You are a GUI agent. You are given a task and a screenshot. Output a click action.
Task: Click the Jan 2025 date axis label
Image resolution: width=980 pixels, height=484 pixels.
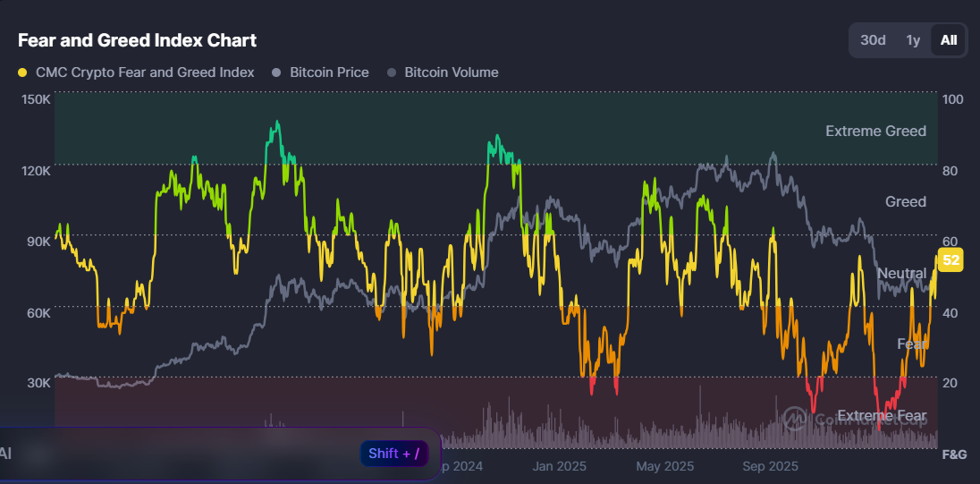559,466
